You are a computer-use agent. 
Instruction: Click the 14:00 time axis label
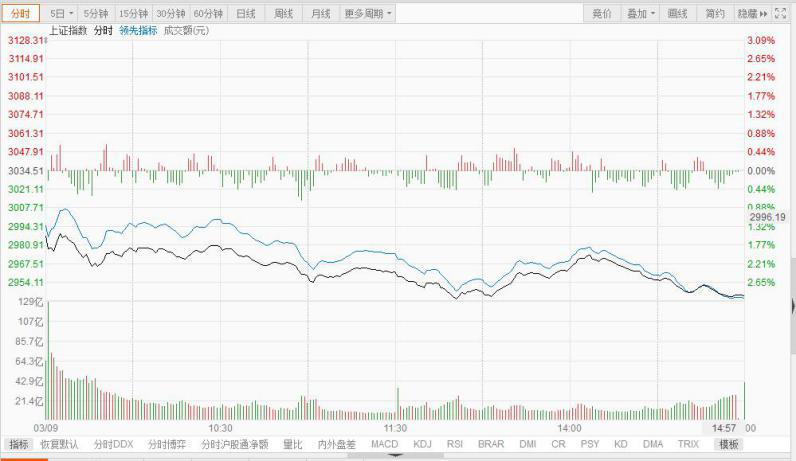pyautogui.click(x=569, y=428)
